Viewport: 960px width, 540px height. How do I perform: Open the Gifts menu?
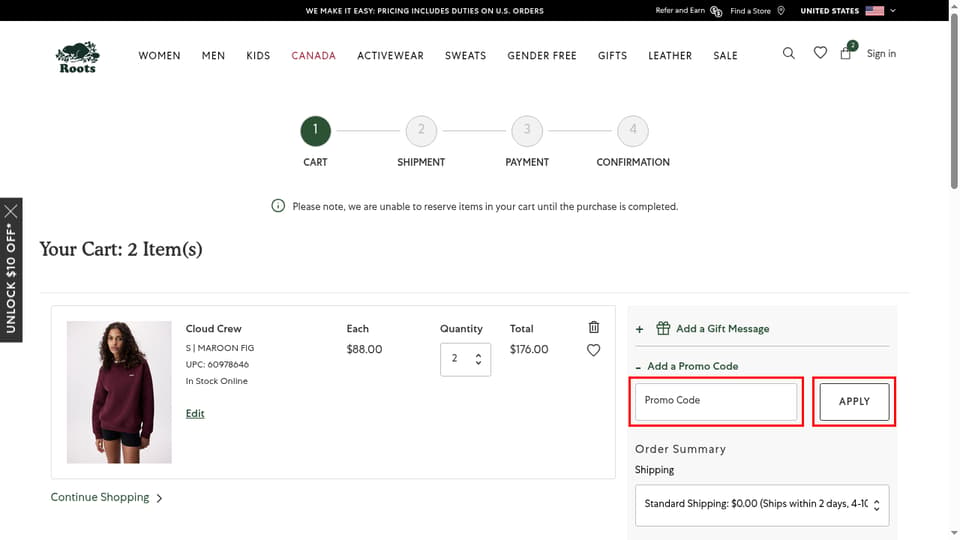[x=612, y=56]
